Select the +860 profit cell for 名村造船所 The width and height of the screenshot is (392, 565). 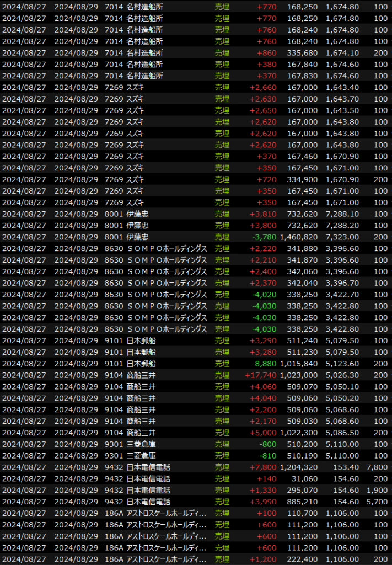click(267, 52)
